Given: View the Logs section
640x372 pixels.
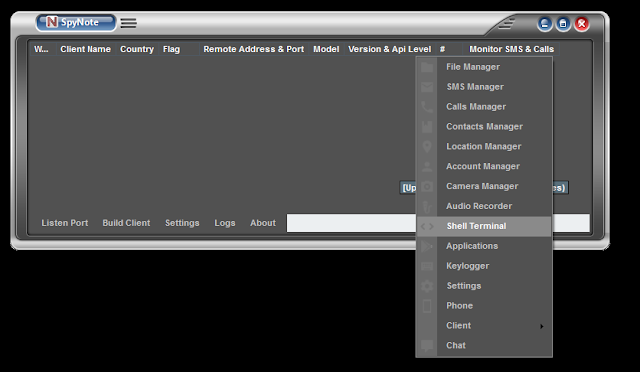Looking at the screenshot, I should (x=225, y=223).
